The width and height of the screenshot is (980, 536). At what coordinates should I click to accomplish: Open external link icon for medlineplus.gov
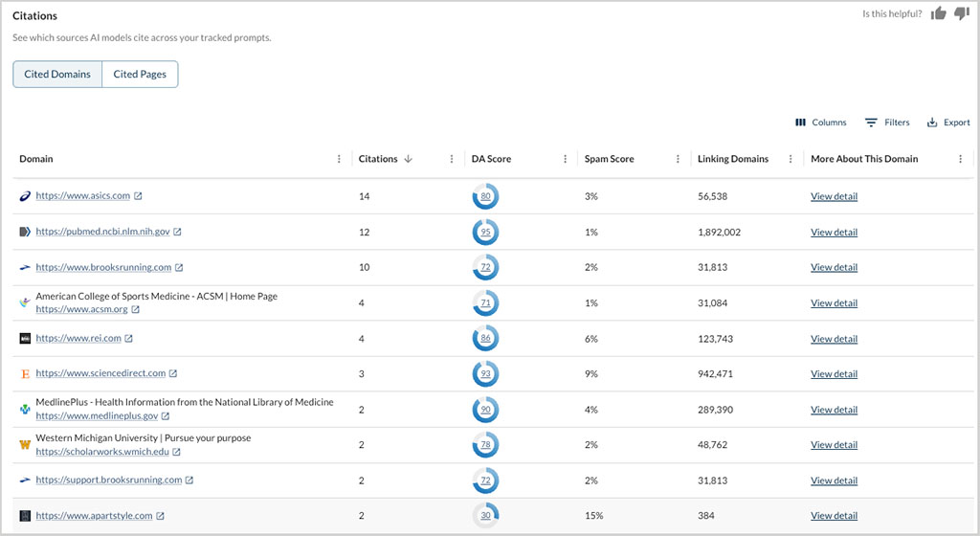click(x=166, y=415)
